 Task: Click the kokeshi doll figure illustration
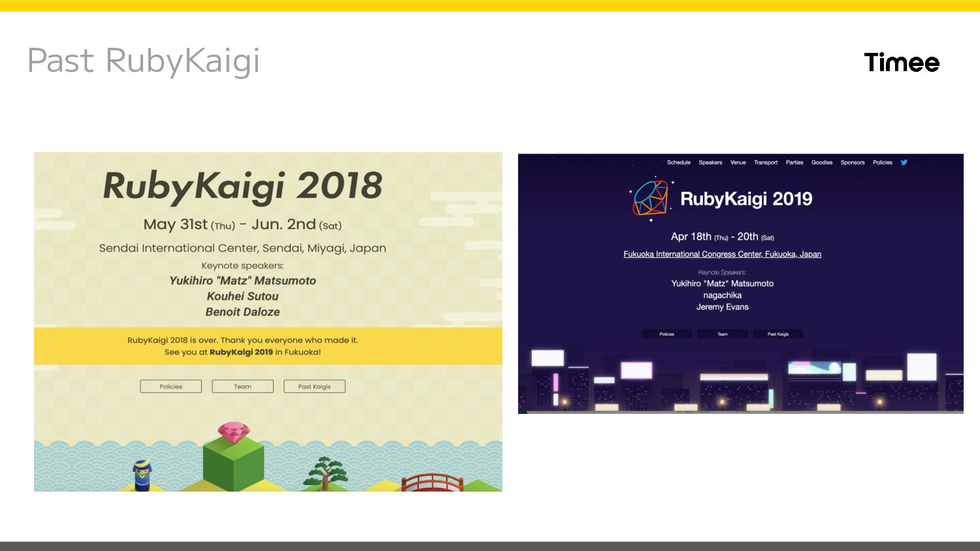point(142,475)
